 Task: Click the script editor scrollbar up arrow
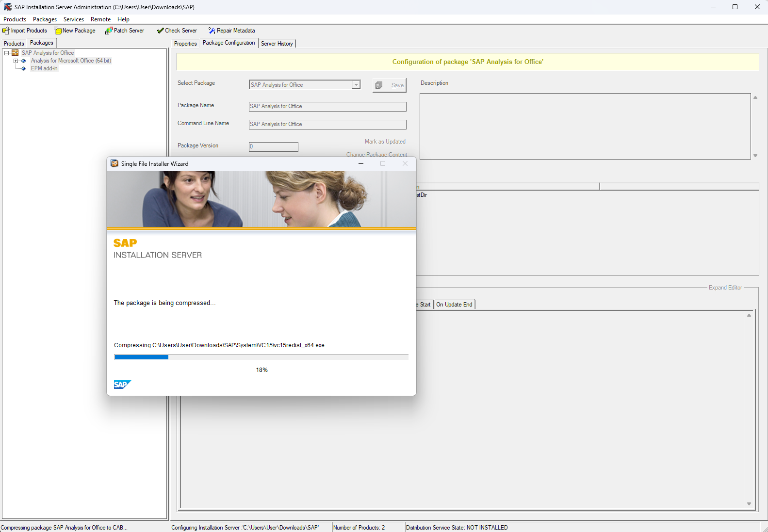749,315
